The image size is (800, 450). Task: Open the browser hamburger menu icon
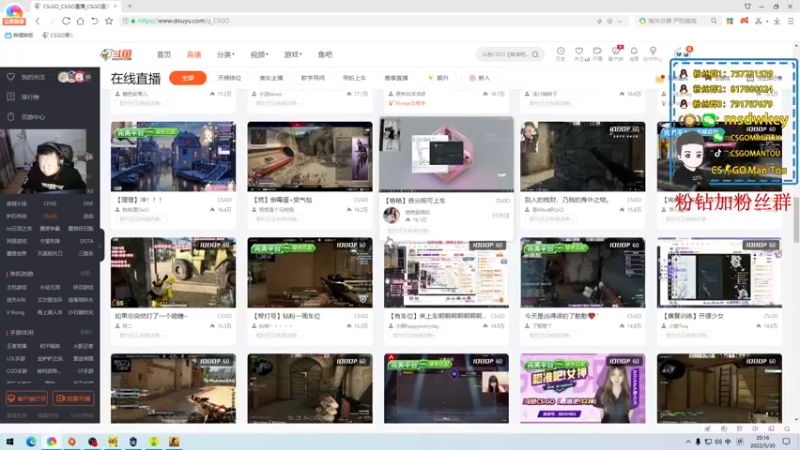tap(791, 21)
